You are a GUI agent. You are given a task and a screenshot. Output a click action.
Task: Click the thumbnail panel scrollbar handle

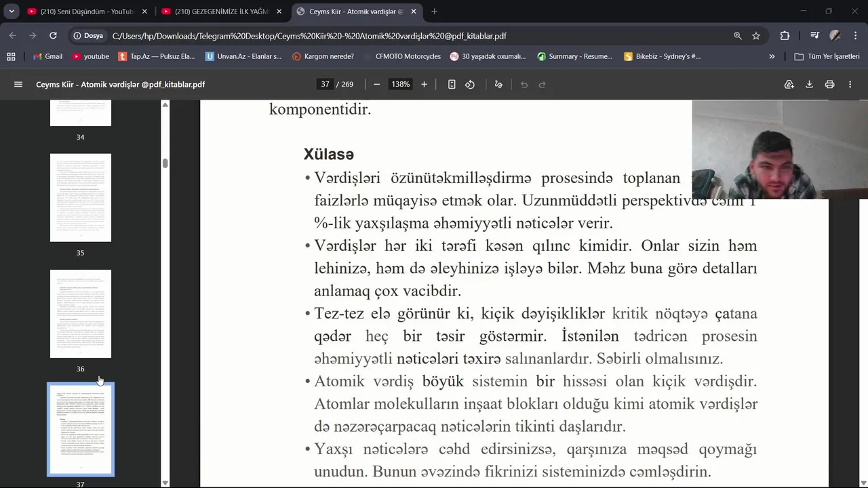[165, 163]
